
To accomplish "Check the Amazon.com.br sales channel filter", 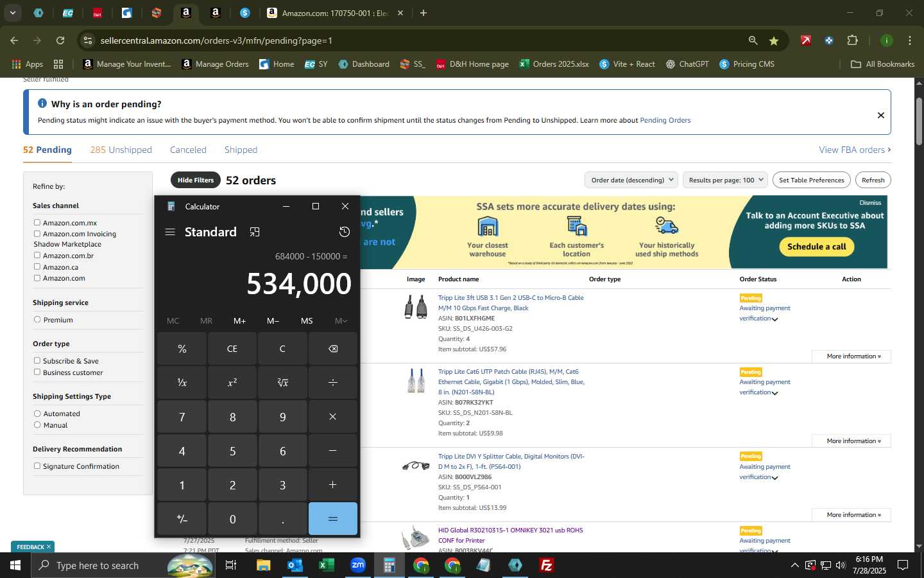I will coord(37,255).
